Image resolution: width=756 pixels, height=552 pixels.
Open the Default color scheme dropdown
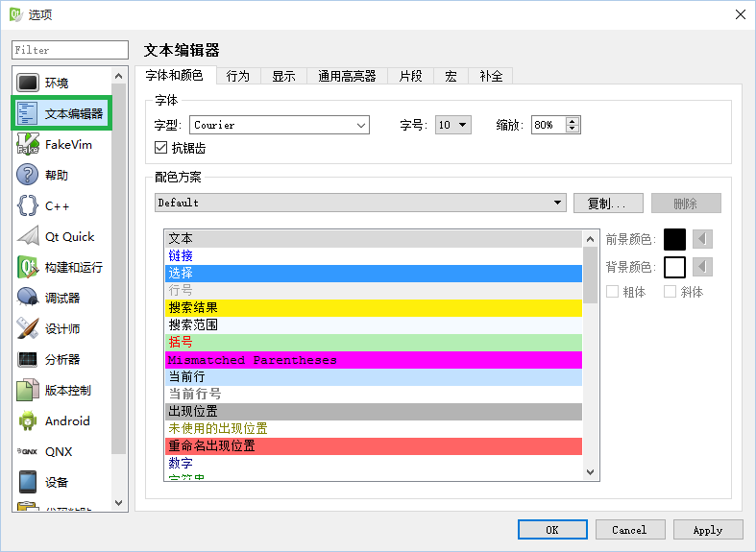pos(360,203)
